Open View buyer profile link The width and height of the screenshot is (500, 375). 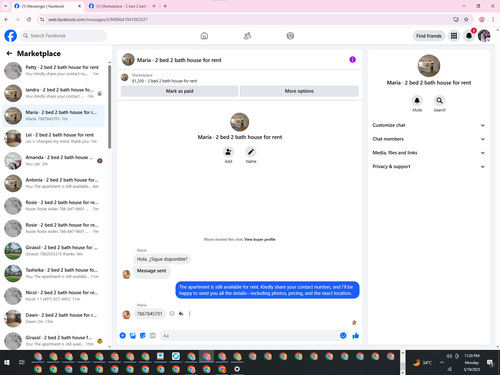(260, 239)
